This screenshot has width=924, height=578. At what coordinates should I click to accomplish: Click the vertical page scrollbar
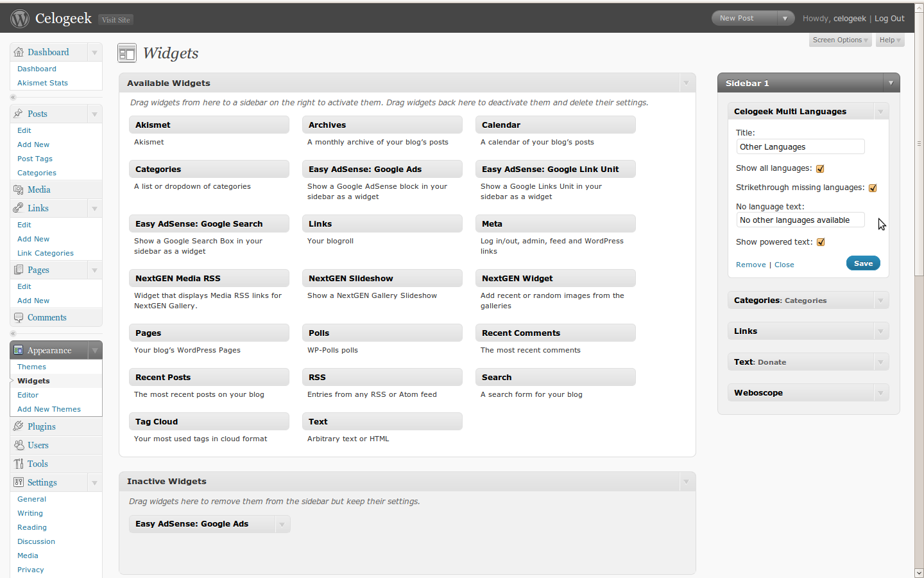919,144
